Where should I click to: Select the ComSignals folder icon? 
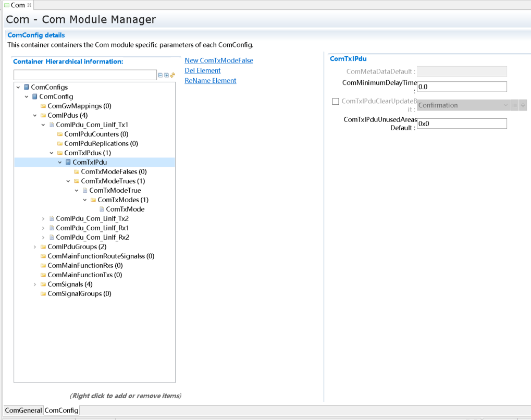click(x=43, y=285)
